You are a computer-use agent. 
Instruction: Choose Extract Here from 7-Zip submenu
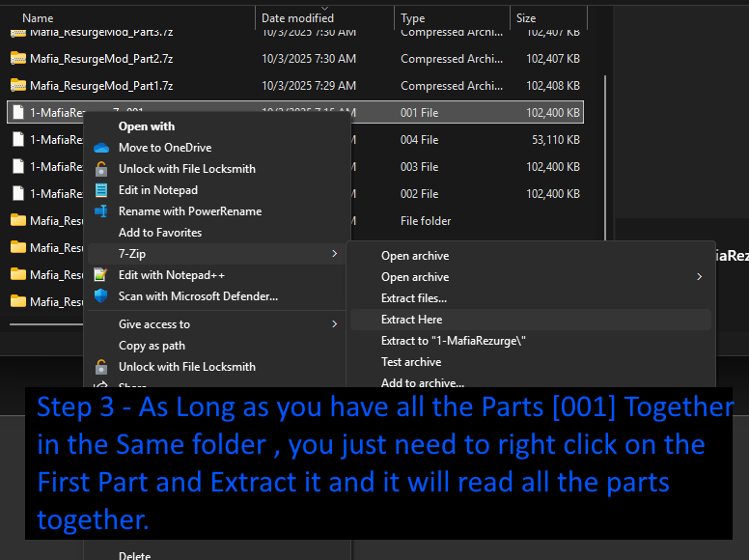(411, 320)
